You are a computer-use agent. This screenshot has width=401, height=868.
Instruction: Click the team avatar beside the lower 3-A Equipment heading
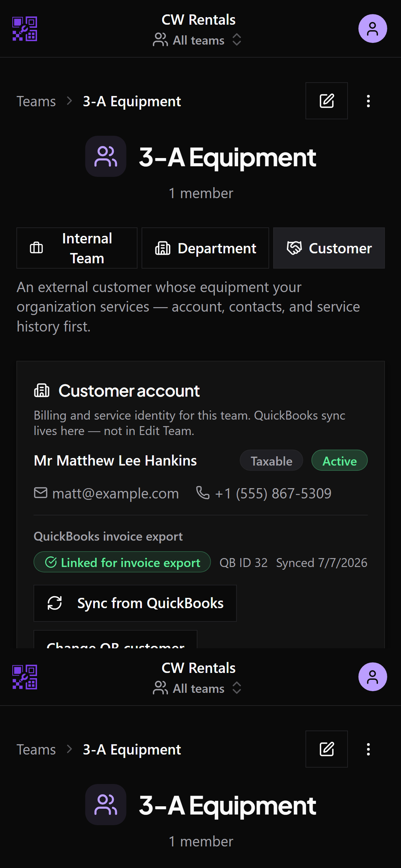106,805
